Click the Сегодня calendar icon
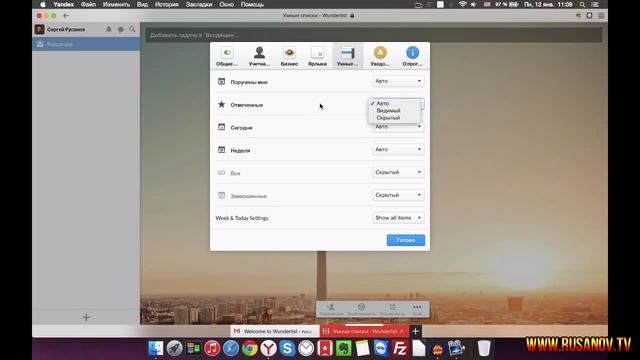The width and height of the screenshot is (640, 360). point(221,127)
